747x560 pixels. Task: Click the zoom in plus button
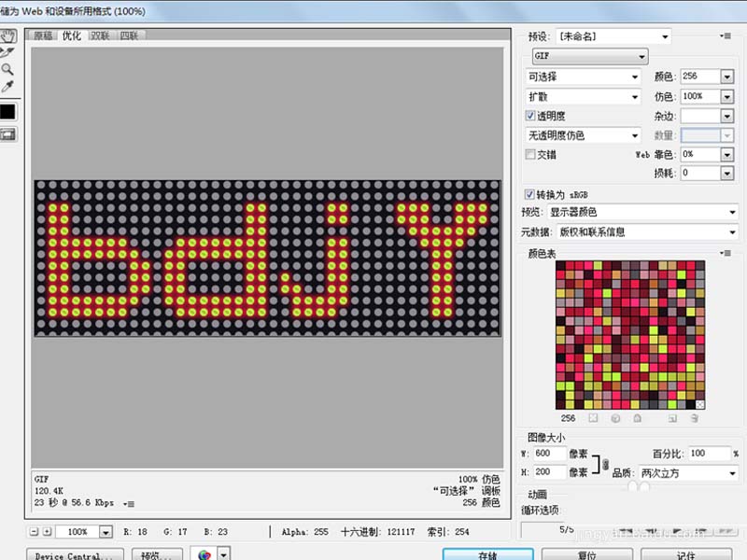pyautogui.click(x=48, y=531)
